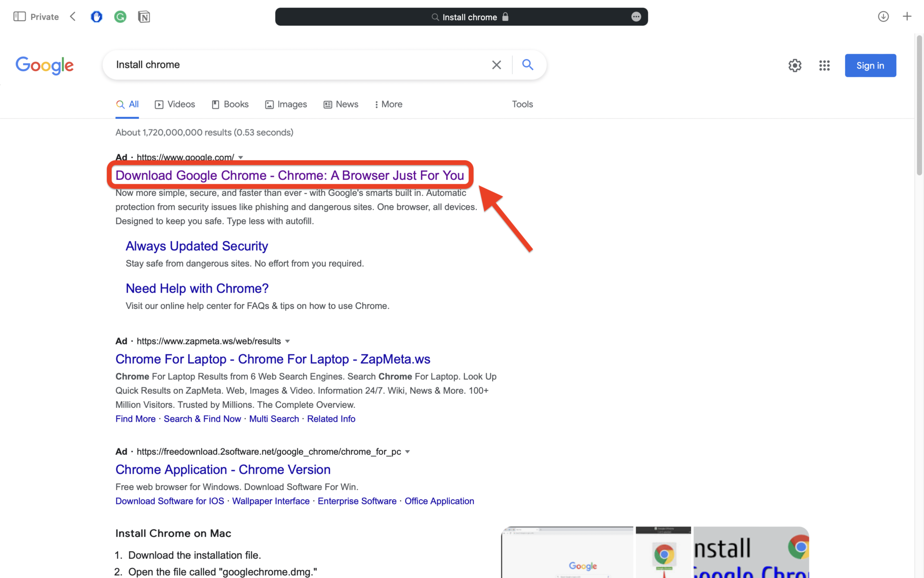Open the Notion web clipper extension
Image resolution: width=924 pixels, height=578 pixels.
click(x=144, y=17)
